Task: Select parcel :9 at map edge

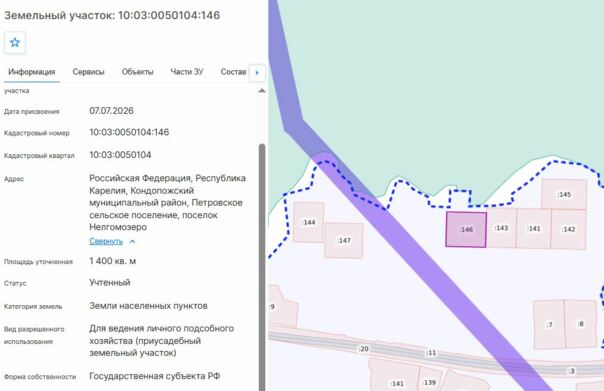Action: coord(282,306)
